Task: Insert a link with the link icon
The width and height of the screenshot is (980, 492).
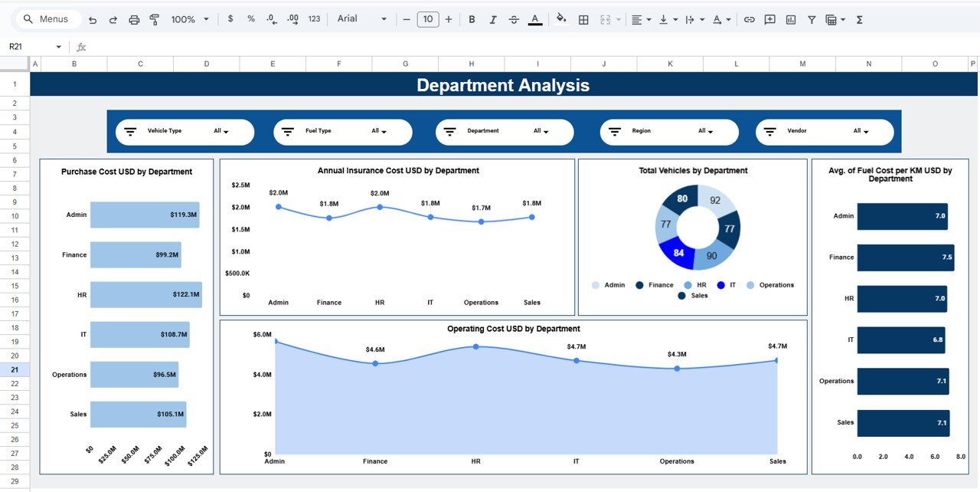Action: 749,20
